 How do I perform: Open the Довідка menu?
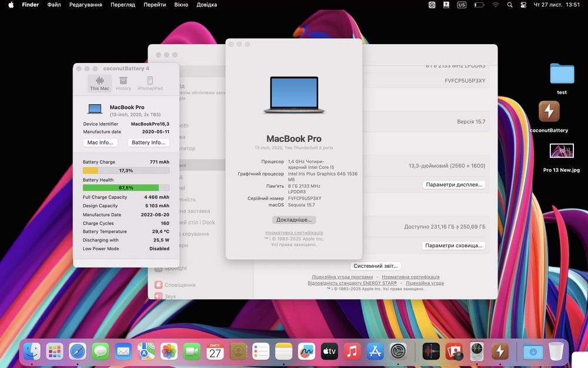[206, 5]
